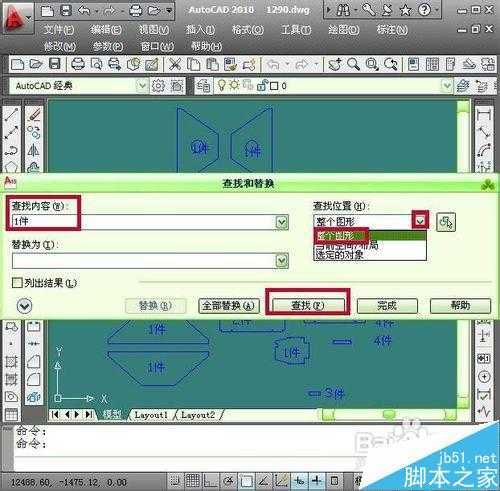Open the Help question mark dropdown arrow
Viewport: 500px width, 491px height.
(x=436, y=10)
